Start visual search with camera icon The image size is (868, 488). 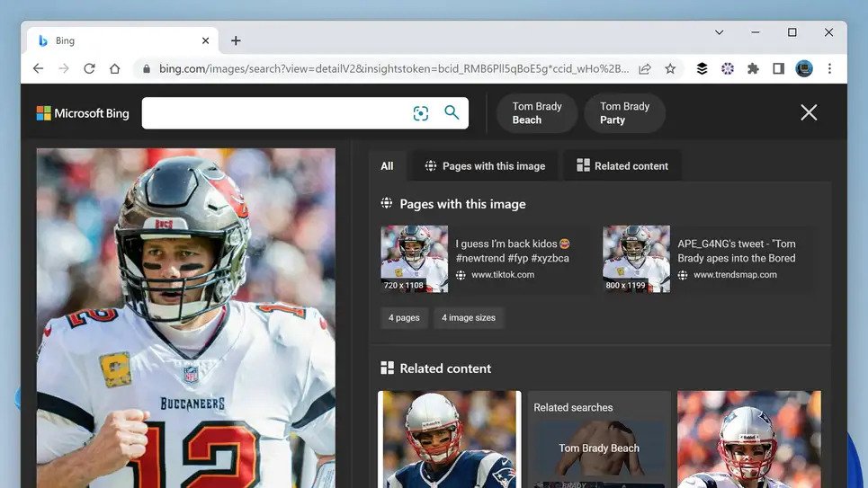pos(421,113)
